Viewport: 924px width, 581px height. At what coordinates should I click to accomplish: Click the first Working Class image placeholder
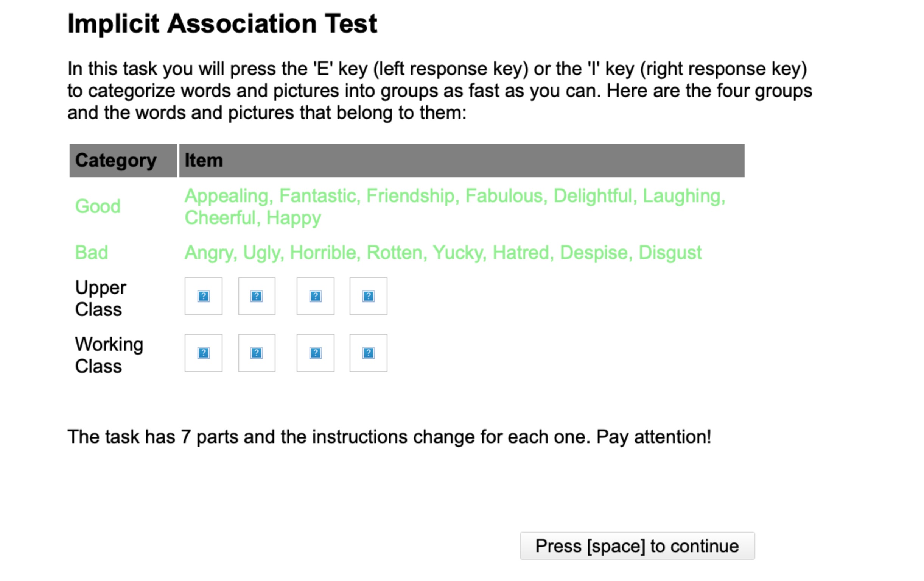[203, 353]
